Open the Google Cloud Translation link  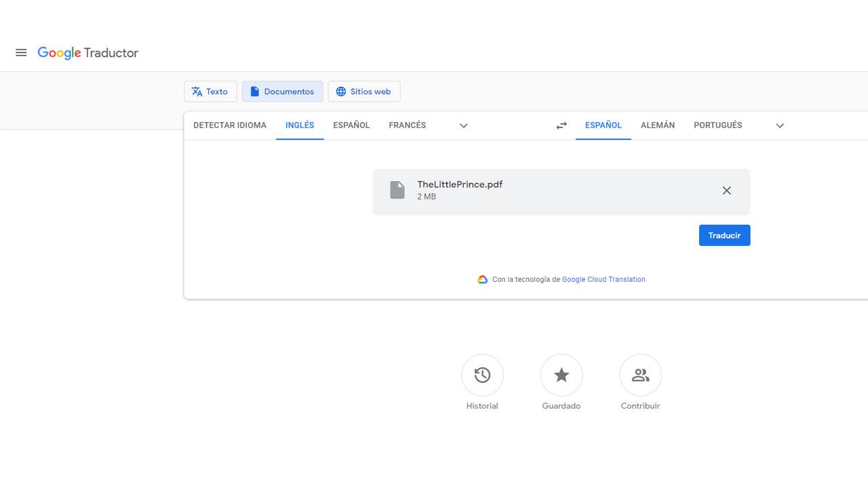tap(604, 279)
